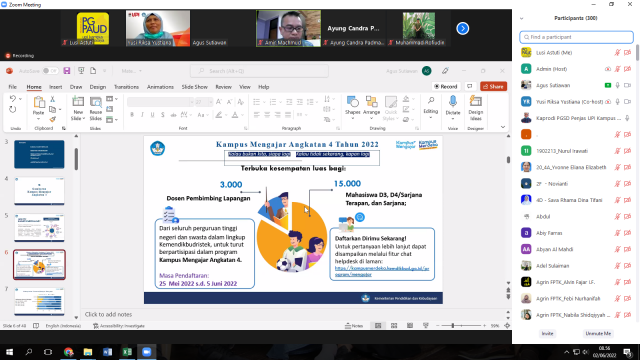
Task: Switch to the Animations tab
Action: pos(160,87)
